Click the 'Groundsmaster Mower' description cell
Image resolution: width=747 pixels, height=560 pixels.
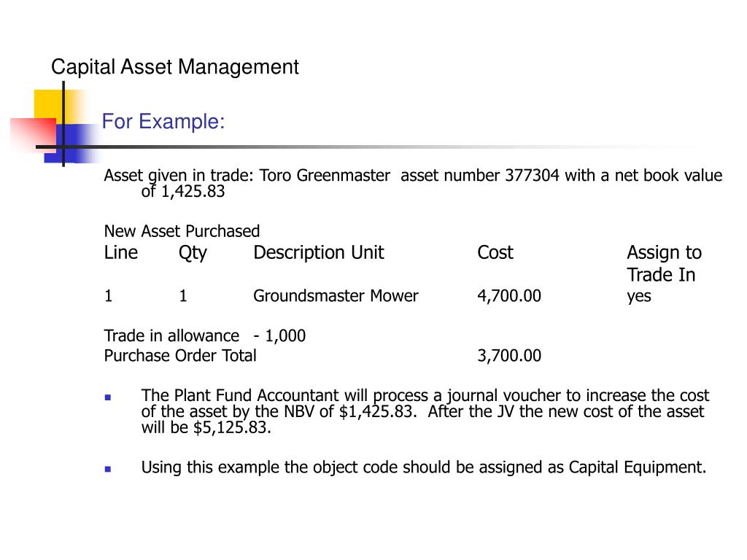click(336, 296)
